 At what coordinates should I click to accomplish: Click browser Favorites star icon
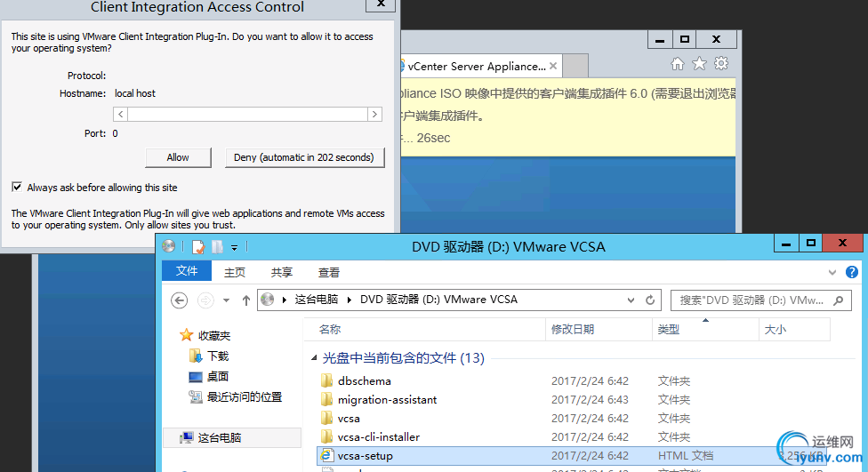pyautogui.click(x=700, y=64)
